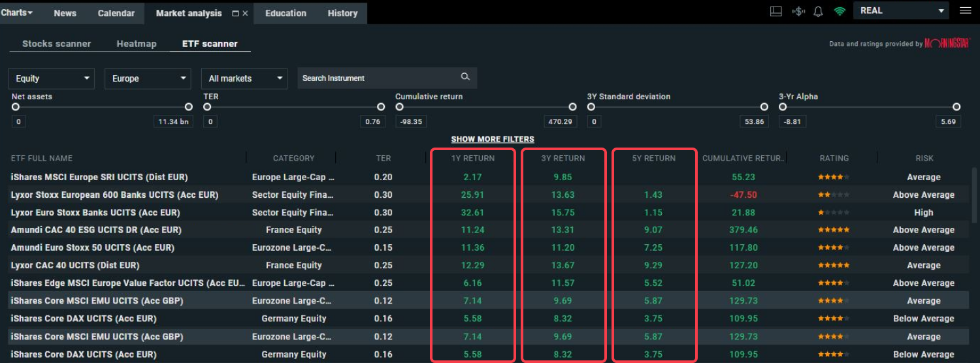Detach the Market analysis tab window

pos(235,13)
